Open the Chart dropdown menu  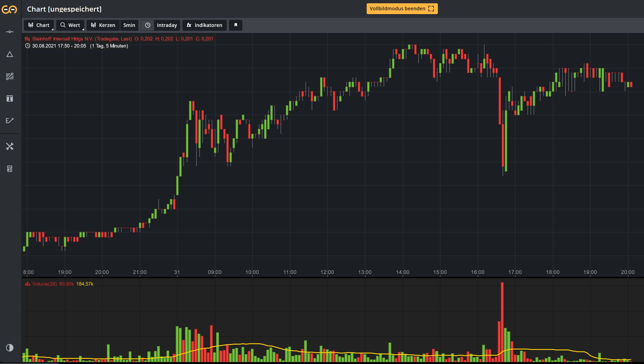[x=39, y=25]
